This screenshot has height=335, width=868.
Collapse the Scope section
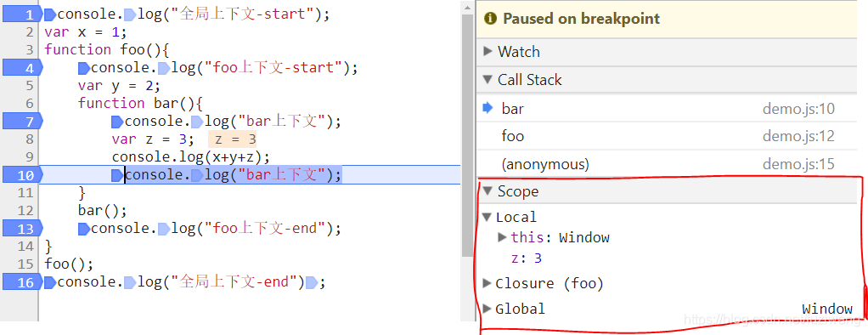click(x=488, y=191)
